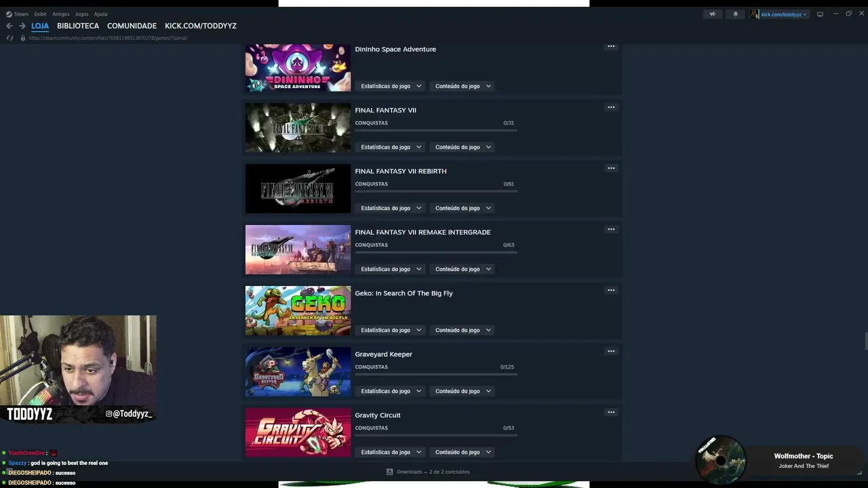The height and width of the screenshot is (488, 868).
Task: Expand Estatísticas do jogo for FF VII REMAKE INTERGRADE
Action: coord(391,269)
